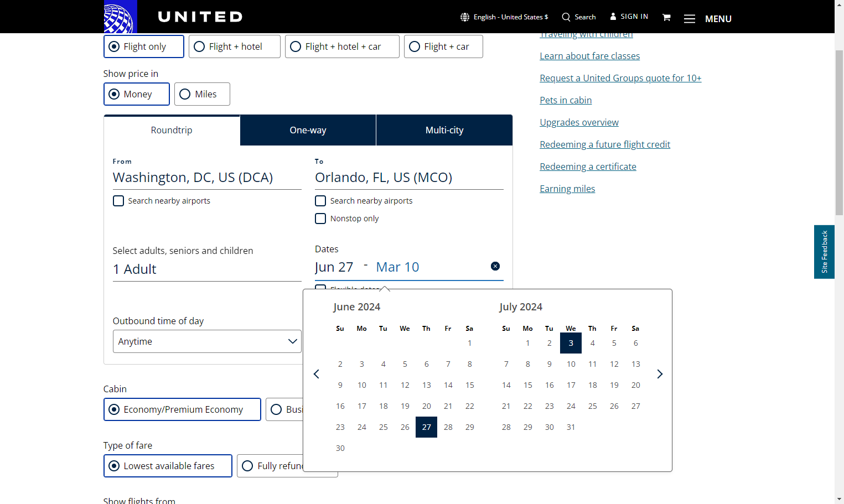Click the SIGN IN person icon

click(613, 17)
